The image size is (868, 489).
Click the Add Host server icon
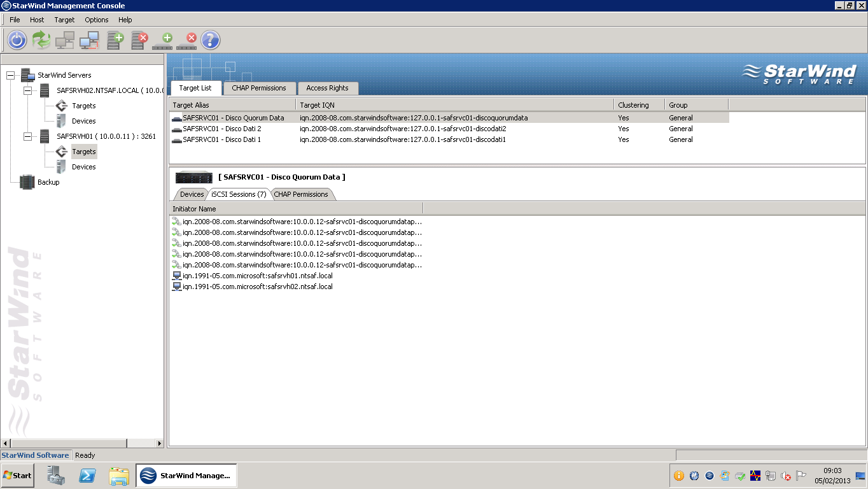(115, 40)
